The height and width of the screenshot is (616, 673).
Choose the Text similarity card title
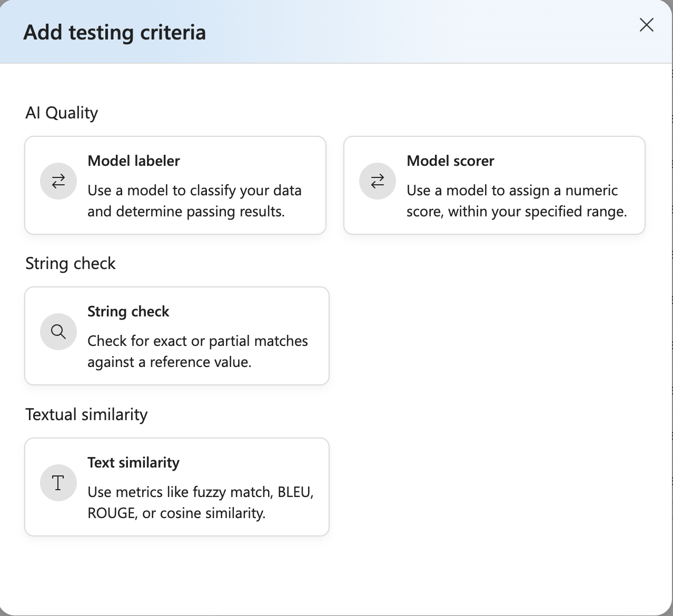point(134,462)
